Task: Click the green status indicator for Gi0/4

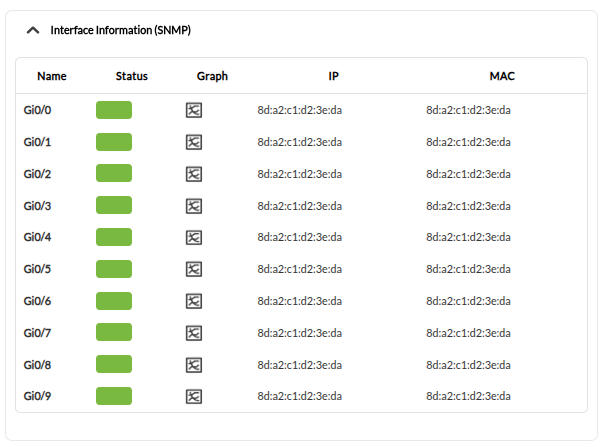Action: 114,237
